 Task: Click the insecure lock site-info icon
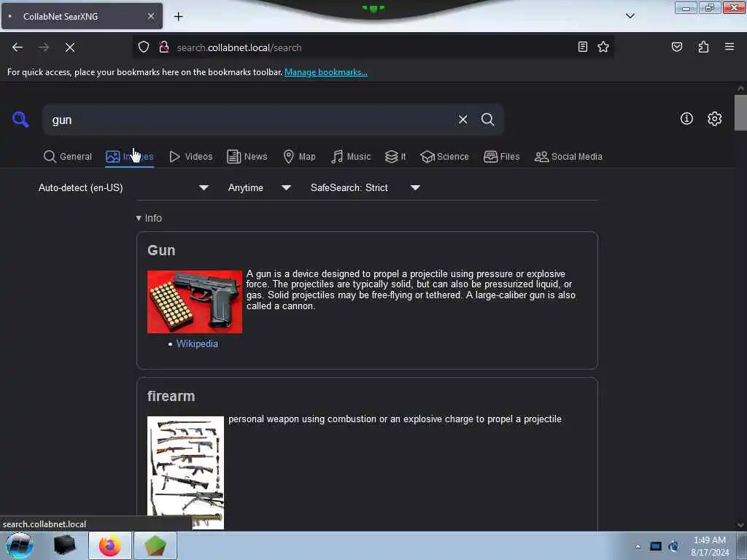(164, 47)
